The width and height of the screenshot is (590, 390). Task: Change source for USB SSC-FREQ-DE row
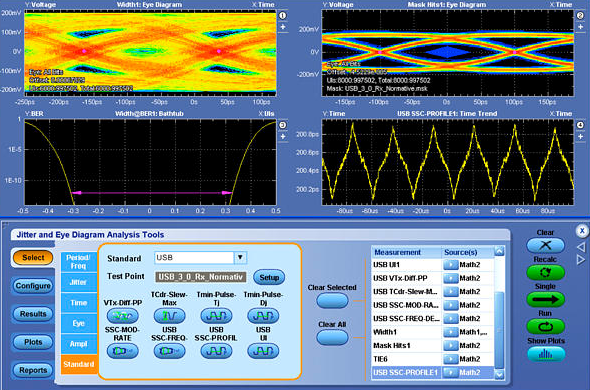(x=450, y=318)
